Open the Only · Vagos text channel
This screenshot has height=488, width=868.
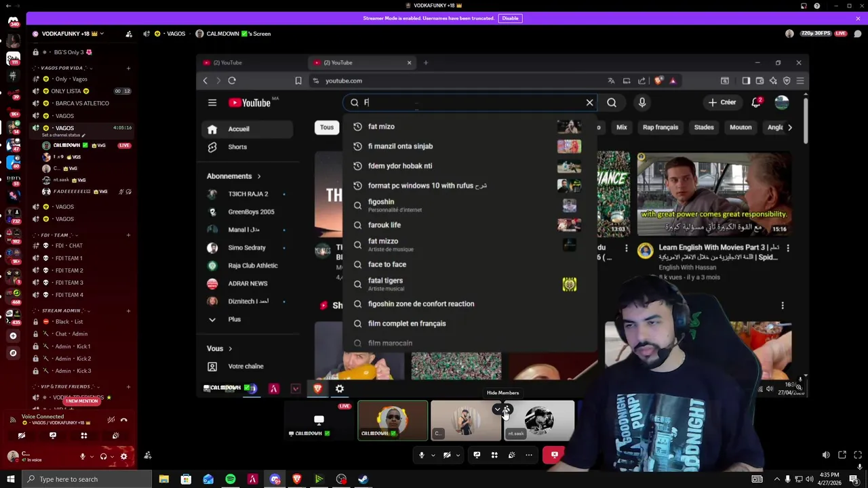[x=81, y=79]
